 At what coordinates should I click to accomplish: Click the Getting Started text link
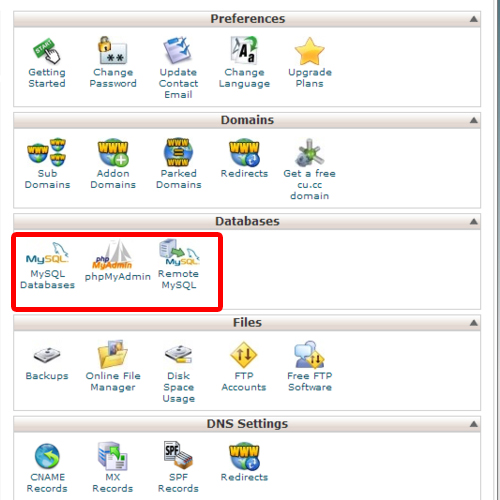coord(47,78)
